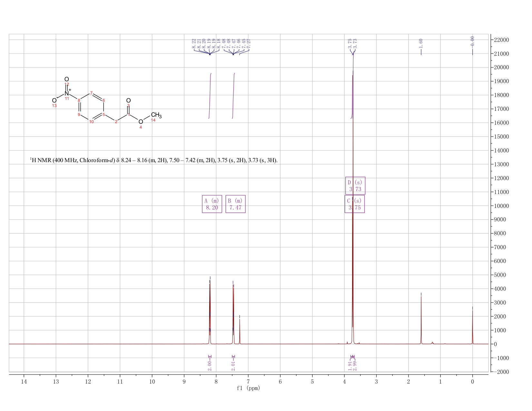Select the 1H NMR report text line
The height and width of the screenshot is (411, 532).
[x=153, y=160]
